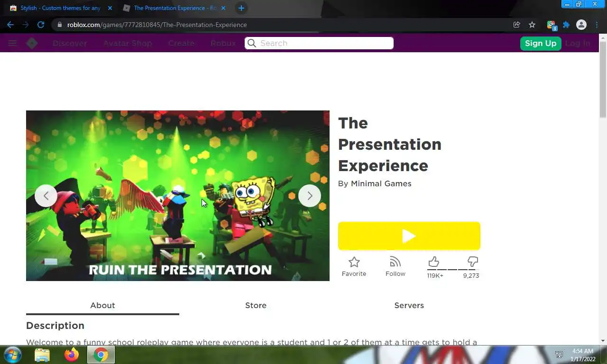Click the Favorite star icon

(x=354, y=262)
